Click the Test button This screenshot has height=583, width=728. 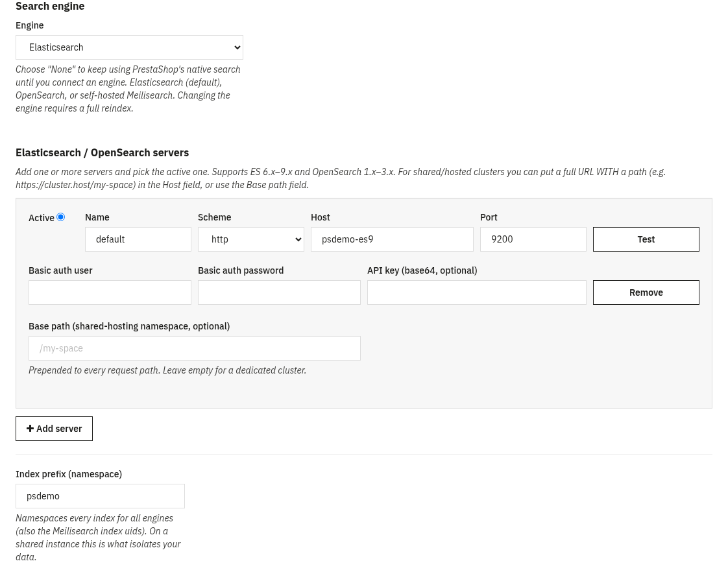[x=646, y=239]
